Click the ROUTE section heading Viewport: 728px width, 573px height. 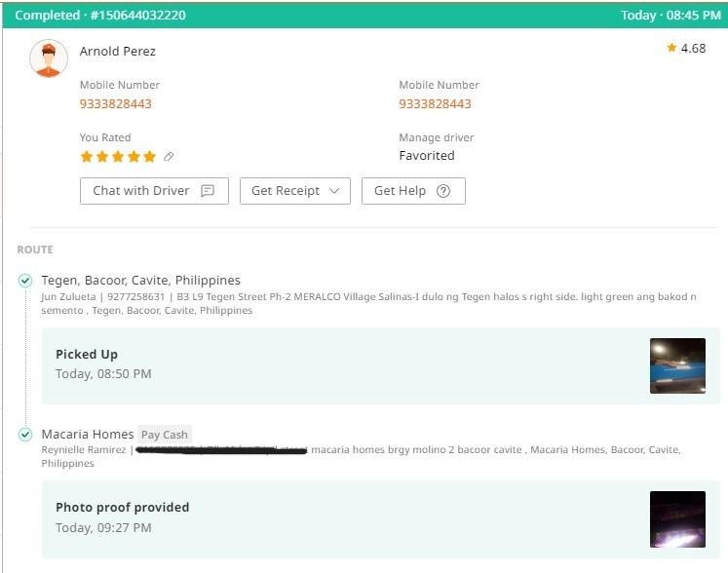click(x=35, y=249)
